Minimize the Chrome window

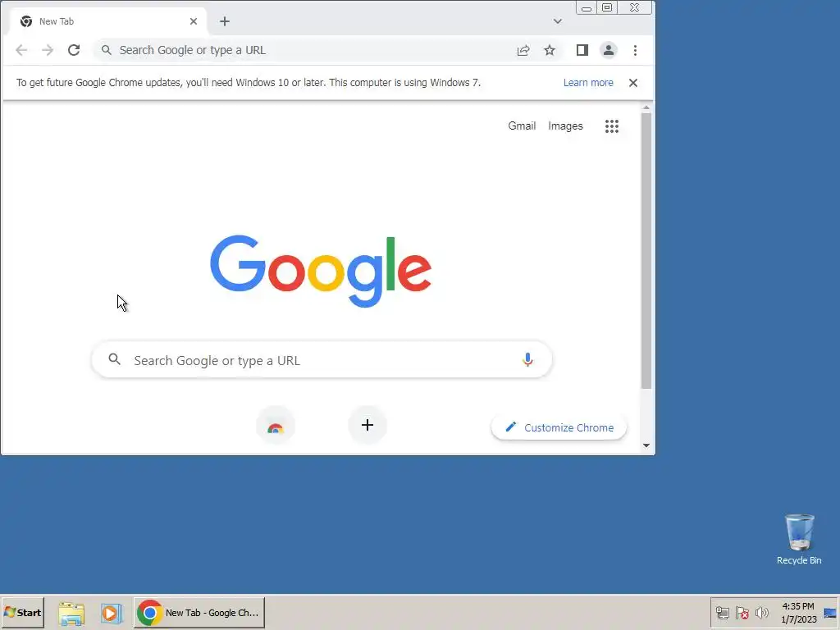pyautogui.click(x=587, y=8)
